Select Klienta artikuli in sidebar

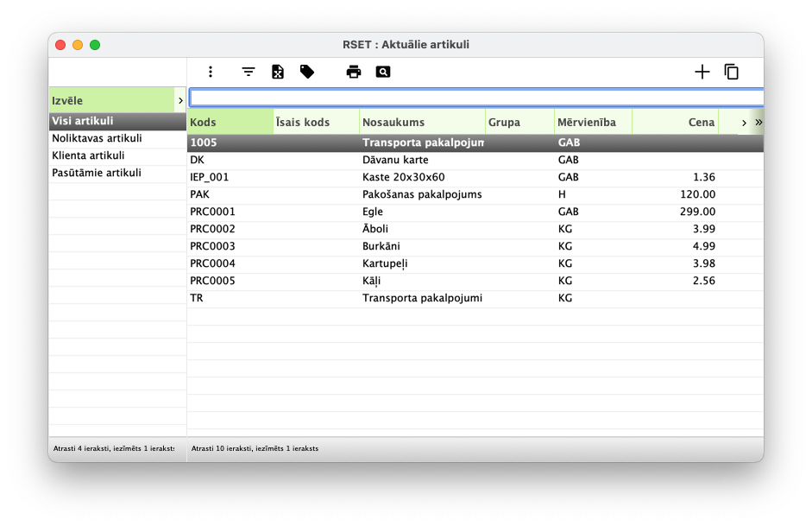88,155
